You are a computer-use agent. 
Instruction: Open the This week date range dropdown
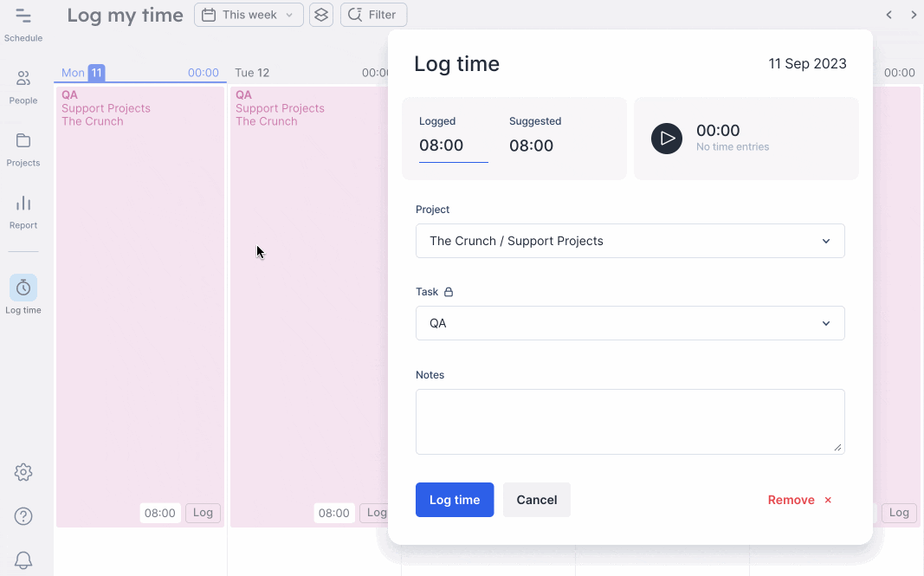(249, 14)
